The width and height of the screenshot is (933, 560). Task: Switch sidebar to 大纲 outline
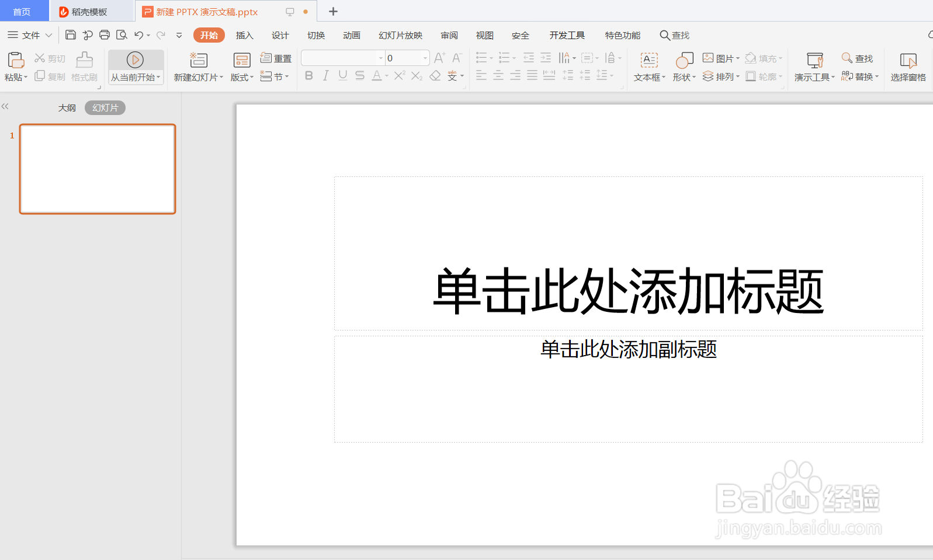(67, 107)
